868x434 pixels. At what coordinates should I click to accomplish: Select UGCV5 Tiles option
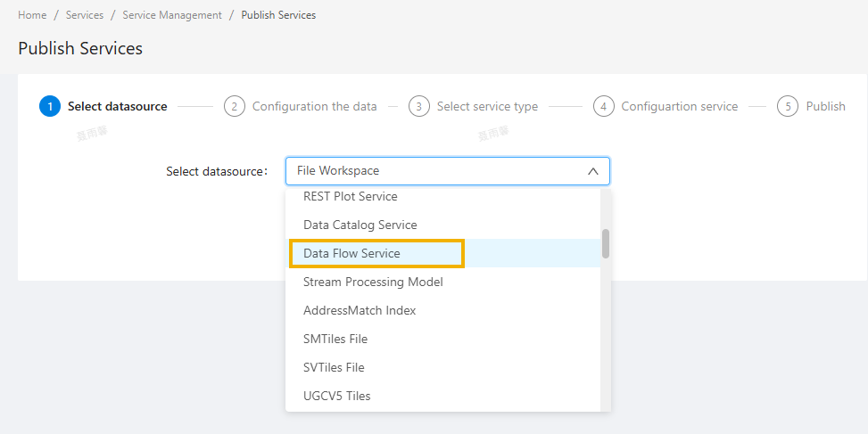point(337,396)
